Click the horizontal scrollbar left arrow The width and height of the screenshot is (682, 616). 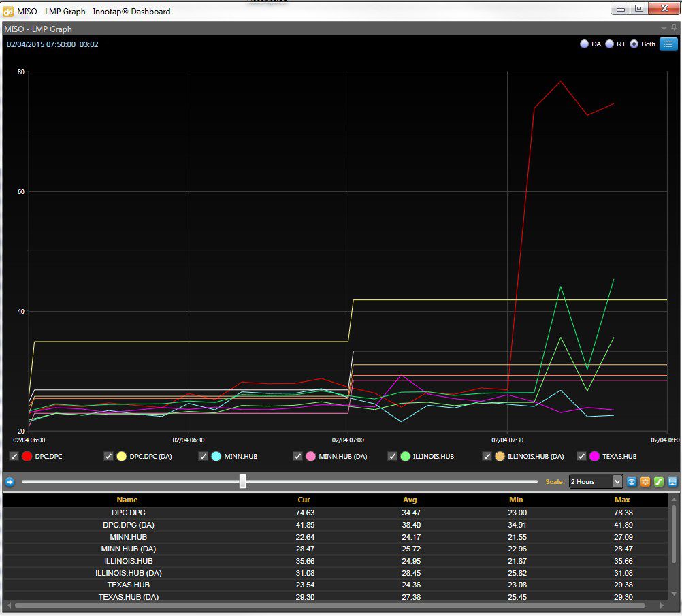[8, 605]
